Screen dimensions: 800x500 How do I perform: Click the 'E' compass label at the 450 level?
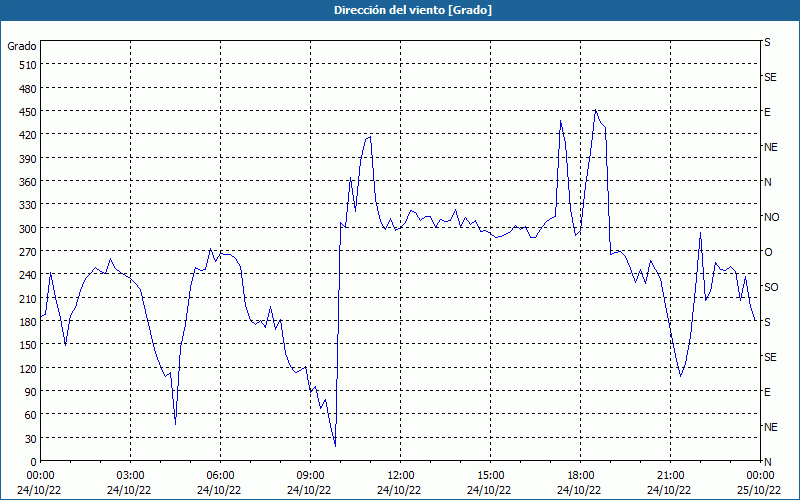[x=767, y=112]
